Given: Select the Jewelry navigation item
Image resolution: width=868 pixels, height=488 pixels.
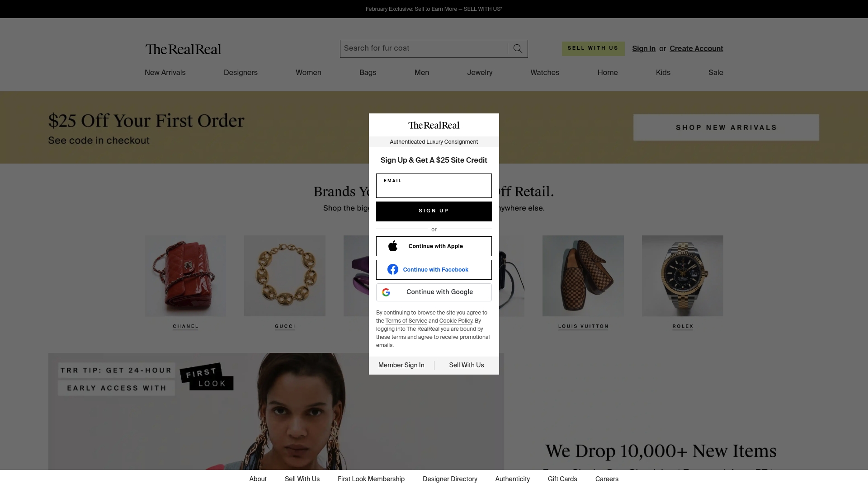Looking at the screenshot, I should (x=479, y=72).
